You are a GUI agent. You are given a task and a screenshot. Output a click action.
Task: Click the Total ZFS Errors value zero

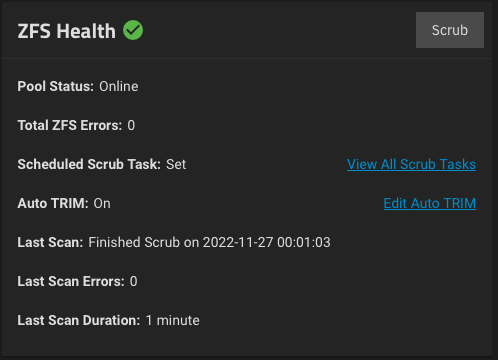[131, 125]
